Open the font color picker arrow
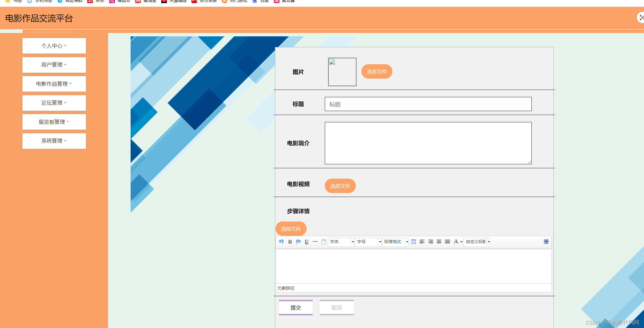 tap(461, 242)
